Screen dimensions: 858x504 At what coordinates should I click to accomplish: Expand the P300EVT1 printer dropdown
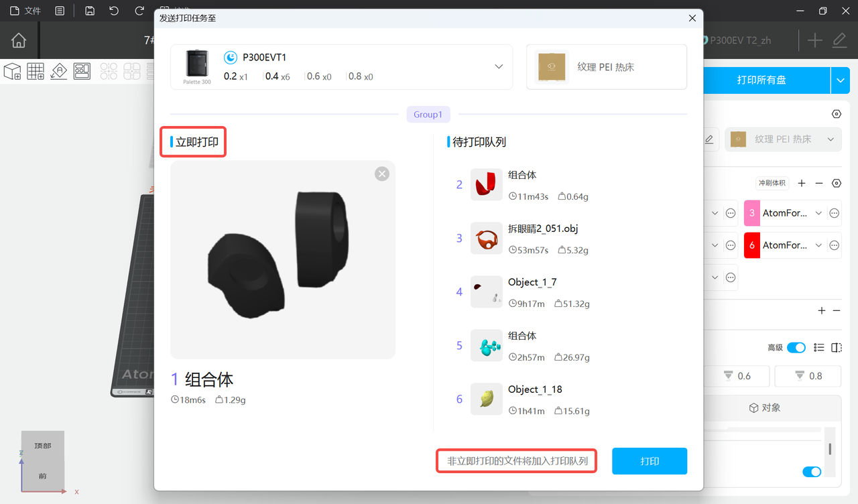click(499, 67)
